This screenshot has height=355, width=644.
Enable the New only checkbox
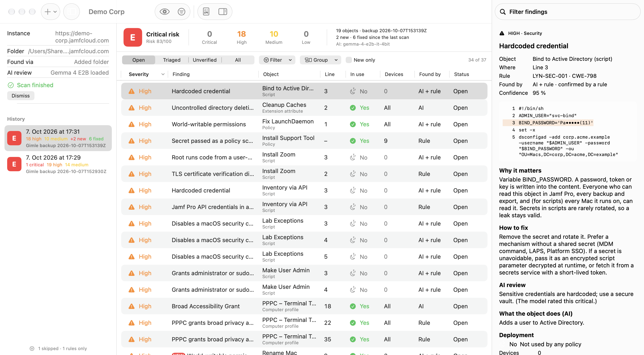coord(349,60)
